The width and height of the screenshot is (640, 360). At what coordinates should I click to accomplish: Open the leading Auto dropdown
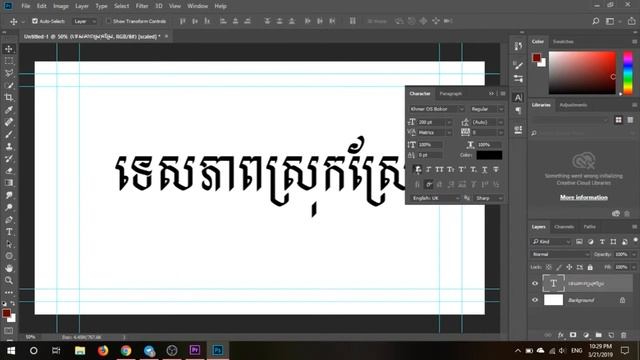pyautogui.click(x=500, y=122)
